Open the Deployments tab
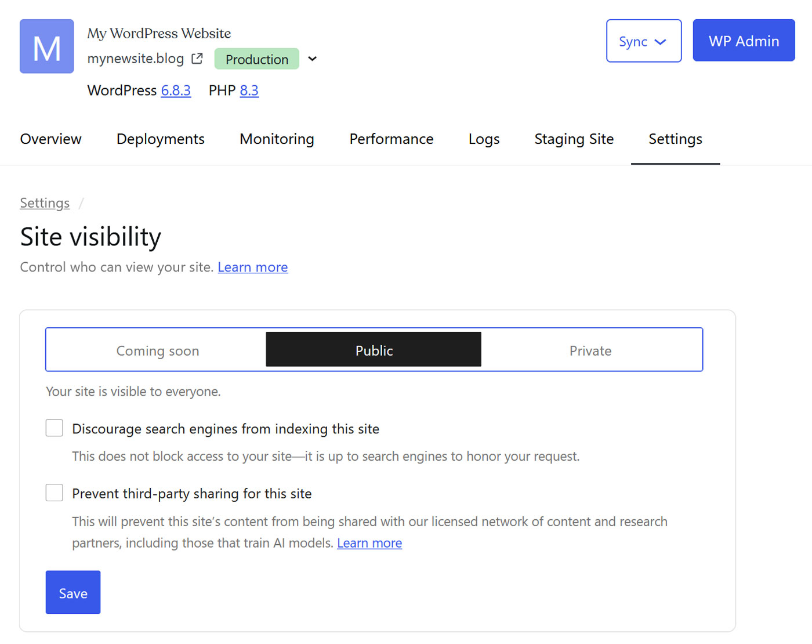812x644 pixels. [x=160, y=139]
